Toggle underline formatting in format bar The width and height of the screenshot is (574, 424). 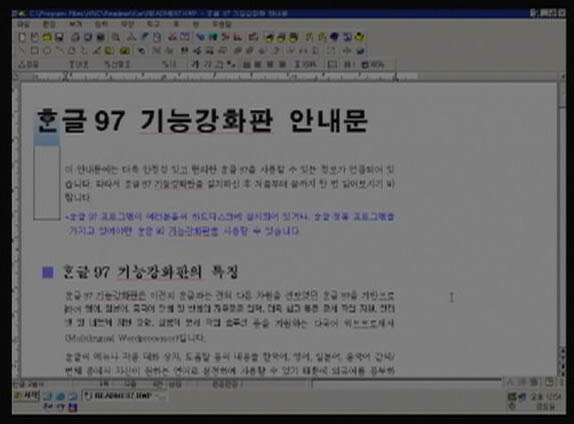(219, 64)
